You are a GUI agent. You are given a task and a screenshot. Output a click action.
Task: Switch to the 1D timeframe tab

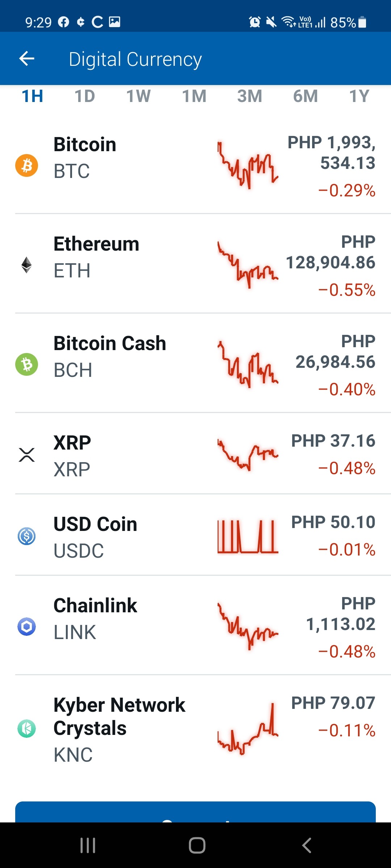pyautogui.click(x=85, y=96)
